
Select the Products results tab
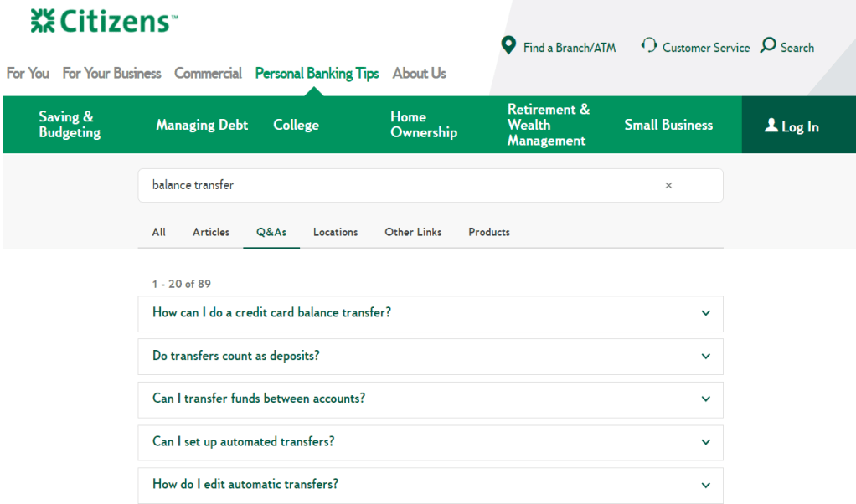[489, 232]
